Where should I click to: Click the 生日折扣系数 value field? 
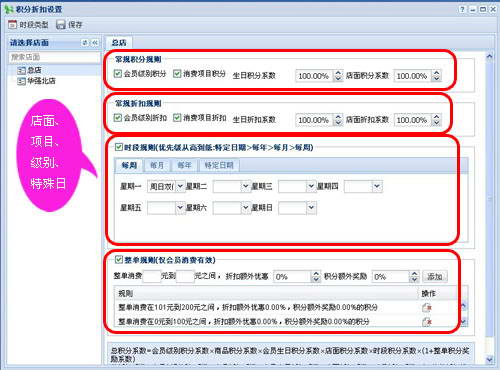click(314, 120)
